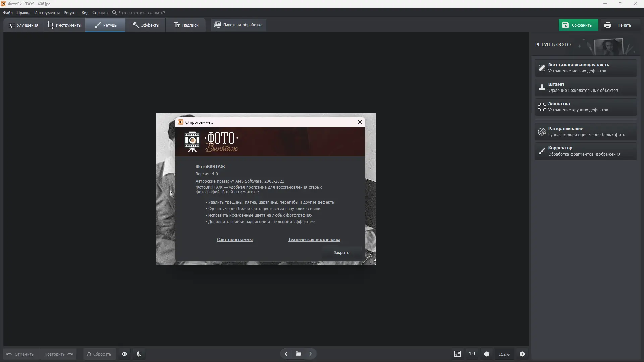Open the Справка menu
Screen dimensions: 644x362
pyautogui.click(x=100, y=13)
